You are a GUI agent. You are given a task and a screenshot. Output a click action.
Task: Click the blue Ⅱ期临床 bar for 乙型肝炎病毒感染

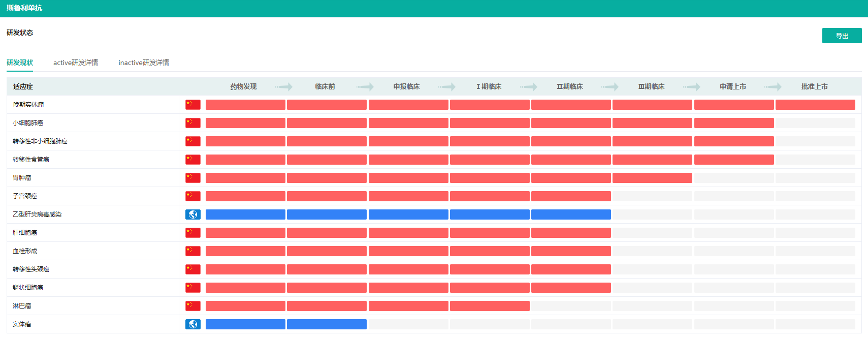(x=570, y=214)
